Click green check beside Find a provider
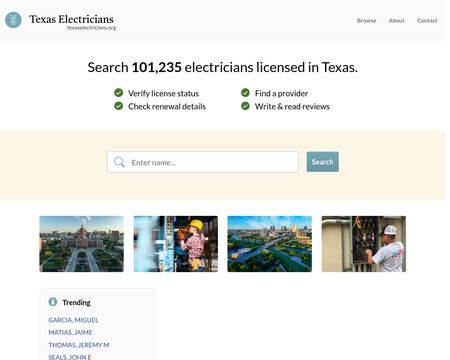 pyautogui.click(x=245, y=93)
